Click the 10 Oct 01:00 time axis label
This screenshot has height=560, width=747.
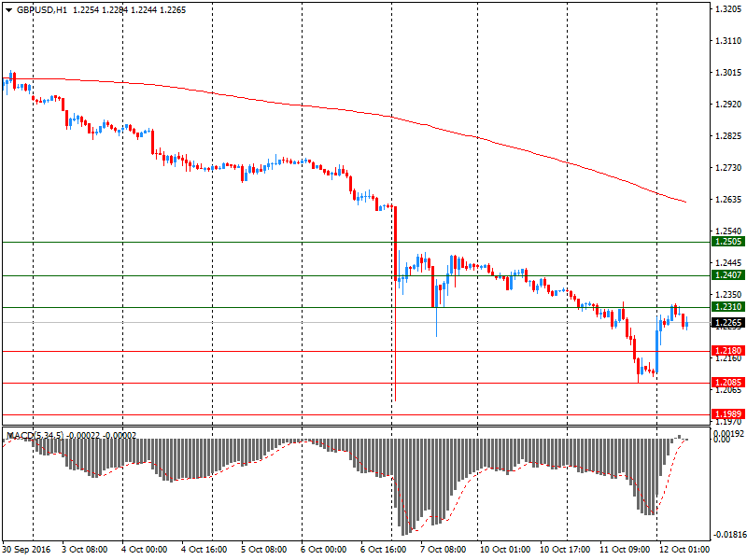(x=505, y=550)
